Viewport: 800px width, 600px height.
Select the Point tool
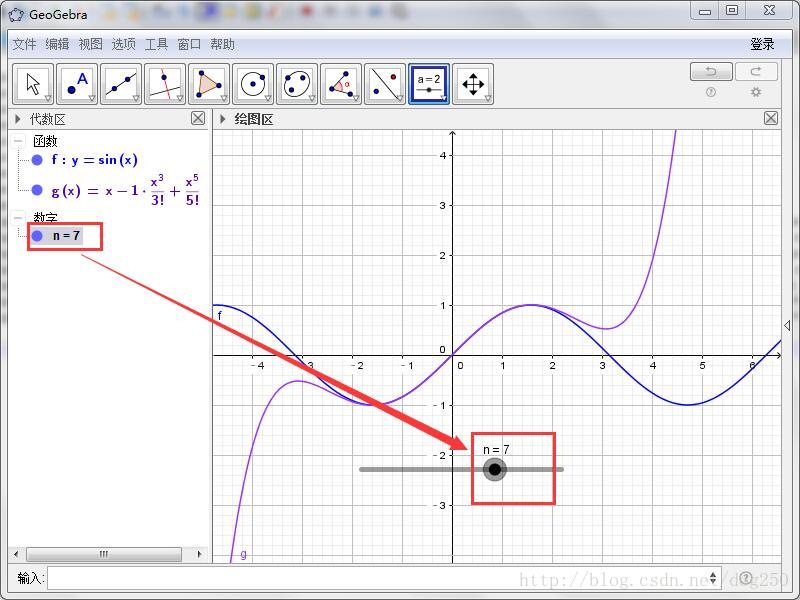coord(77,84)
